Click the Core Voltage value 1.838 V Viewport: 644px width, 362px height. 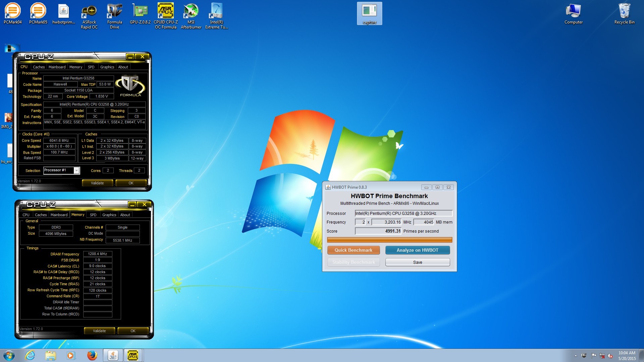click(102, 96)
